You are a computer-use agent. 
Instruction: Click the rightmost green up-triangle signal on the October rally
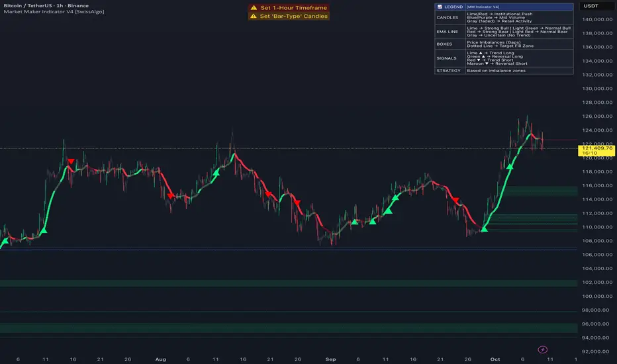coord(509,165)
